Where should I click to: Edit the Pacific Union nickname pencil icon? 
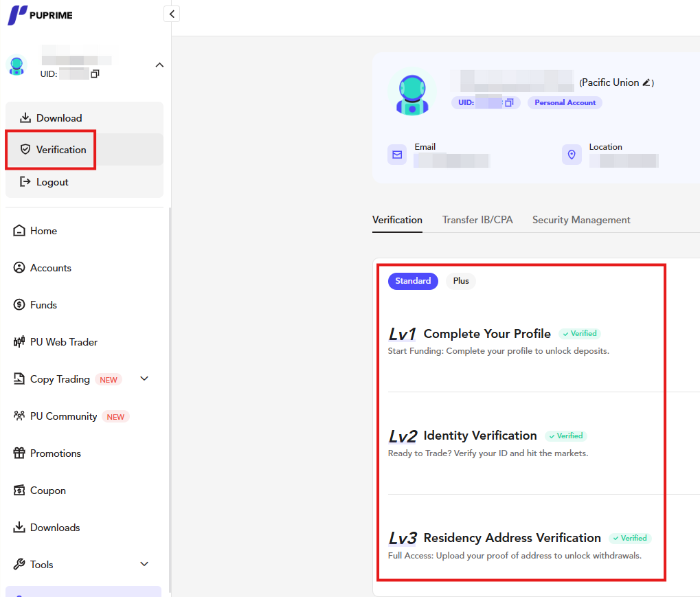(x=646, y=82)
